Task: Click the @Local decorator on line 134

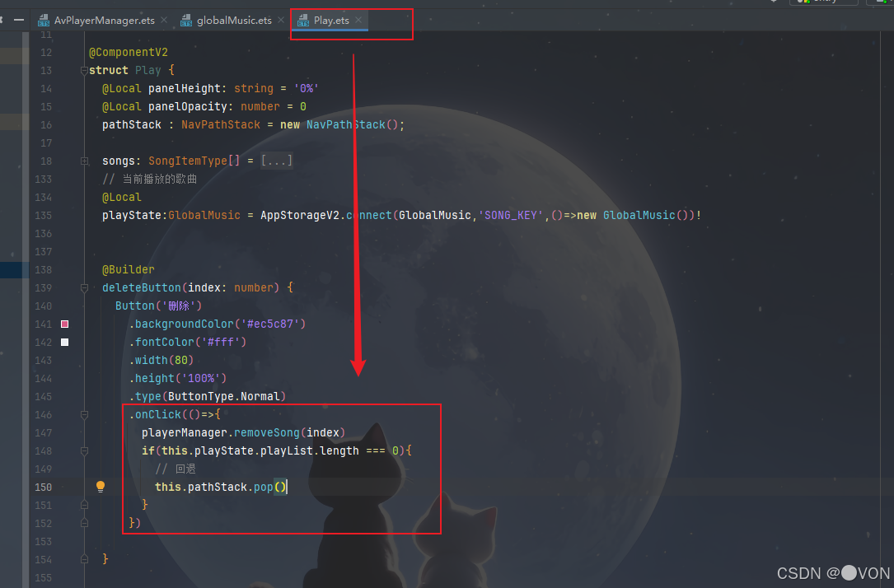Action: point(121,197)
